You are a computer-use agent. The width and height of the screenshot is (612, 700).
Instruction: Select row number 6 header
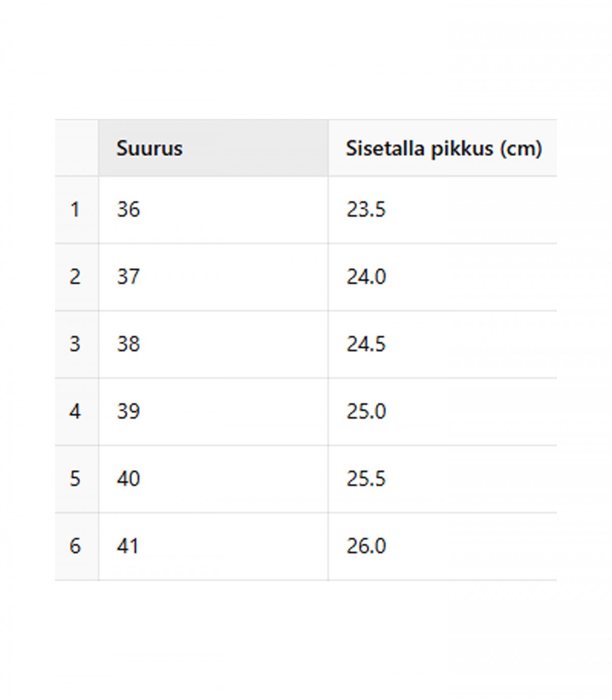(x=76, y=546)
